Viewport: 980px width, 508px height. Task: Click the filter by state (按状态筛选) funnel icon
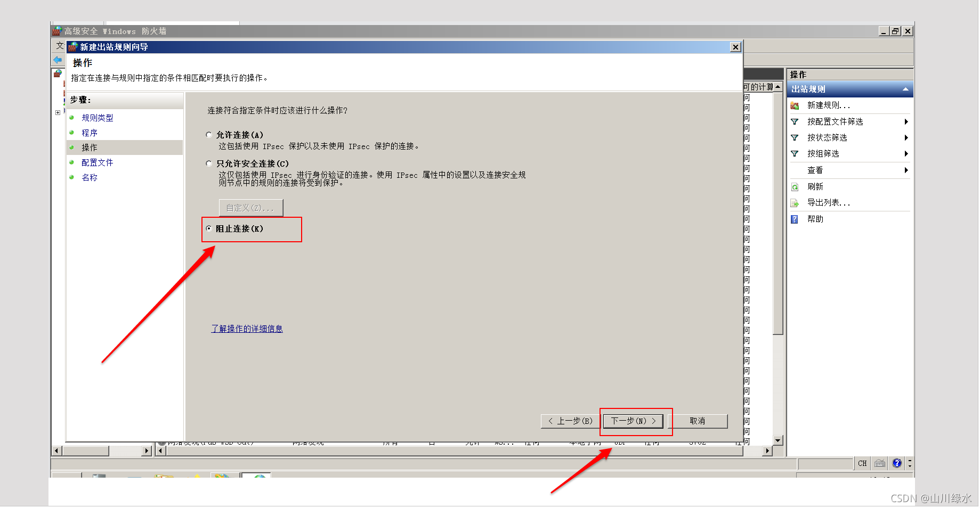(795, 138)
